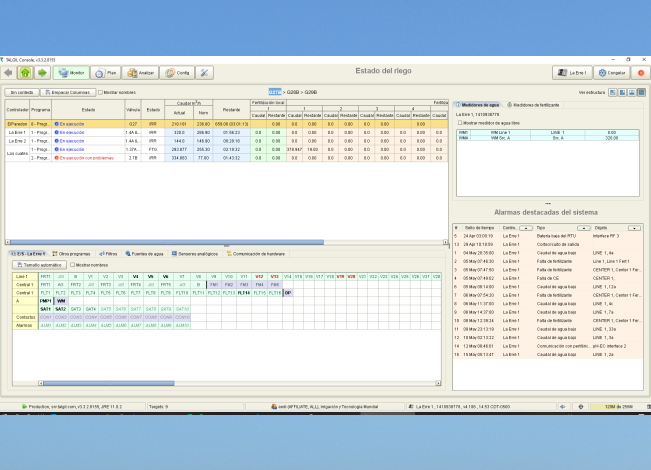This screenshot has height=470, width=651.
Task: Toggle Mostrar medidor de agua libre
Action: pos(461,122)
